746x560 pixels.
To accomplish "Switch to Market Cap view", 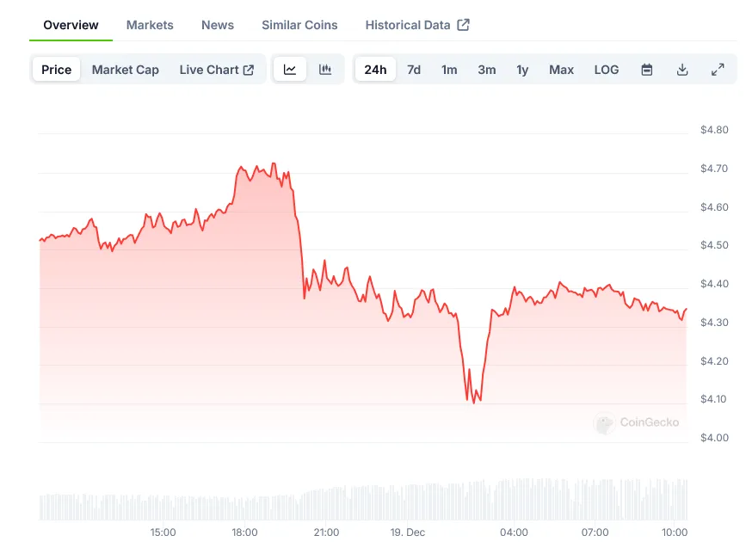I will click(x=125, y=69).
